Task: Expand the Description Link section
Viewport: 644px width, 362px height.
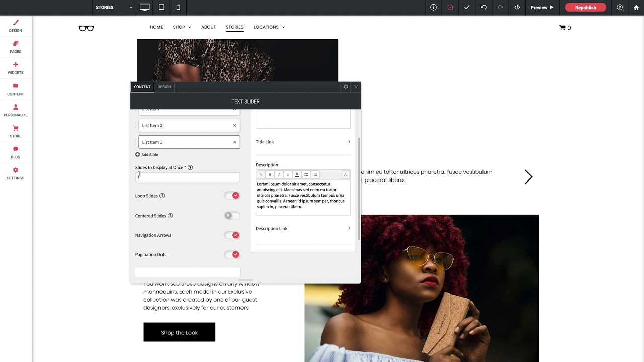Action: (x=303, y=229)
